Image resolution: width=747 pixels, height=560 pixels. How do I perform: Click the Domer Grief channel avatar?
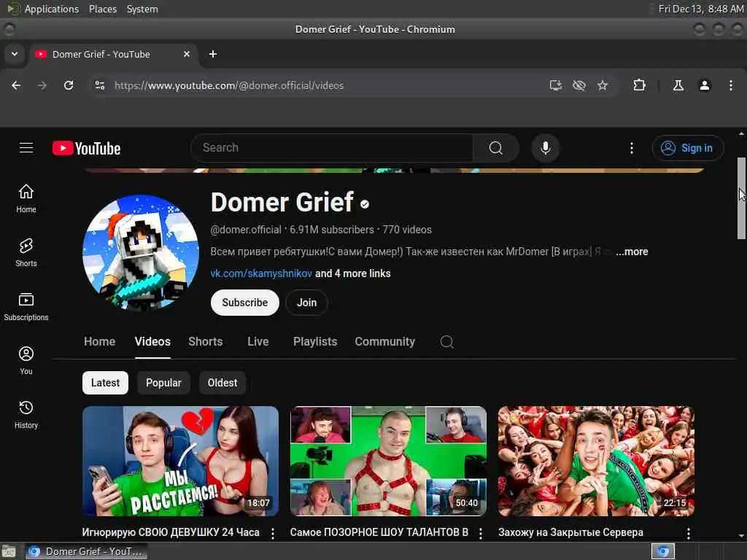[141, 252]
